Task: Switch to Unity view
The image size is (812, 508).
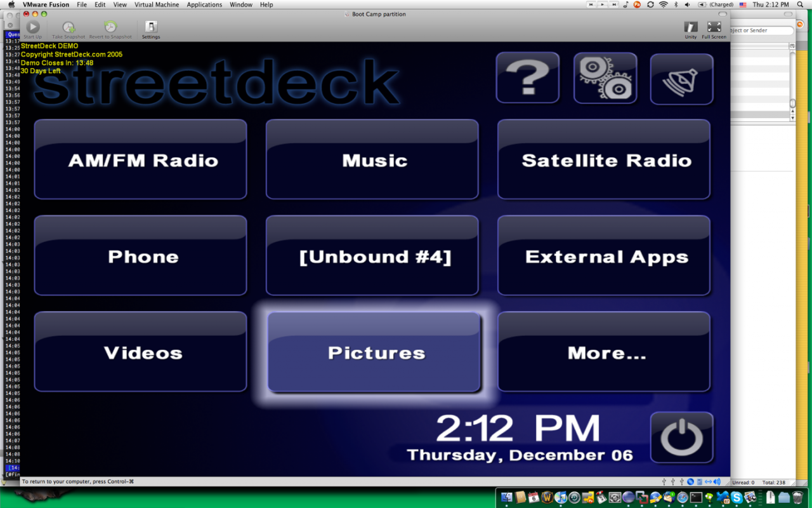Action: pyautogui.click(x=691, y=29)
